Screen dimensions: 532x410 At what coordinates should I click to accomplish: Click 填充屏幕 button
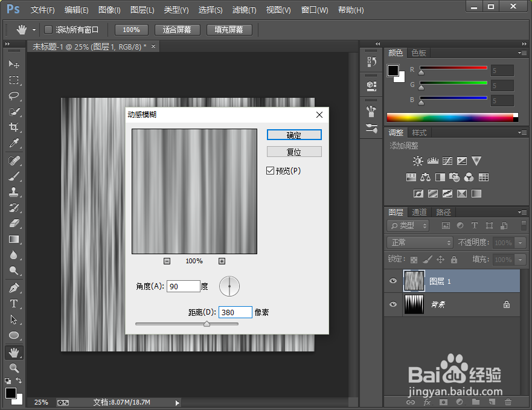pyautogui.click(x=229, y=30)
